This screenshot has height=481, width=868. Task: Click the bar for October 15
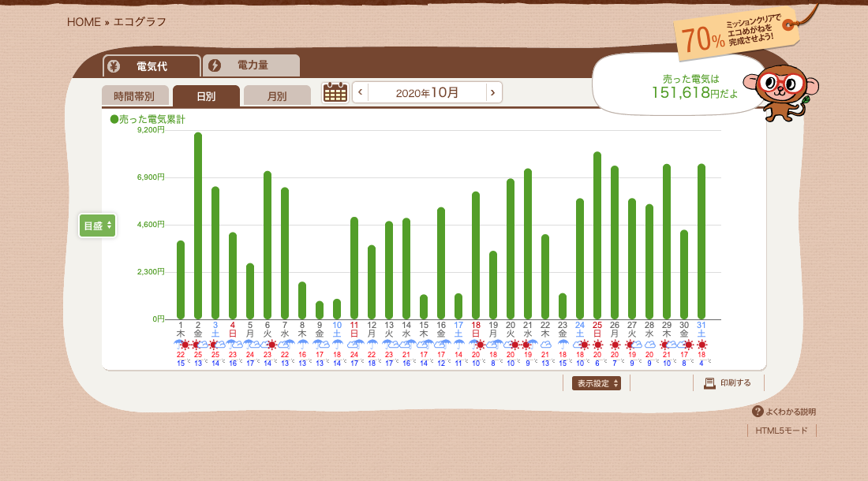424,307
